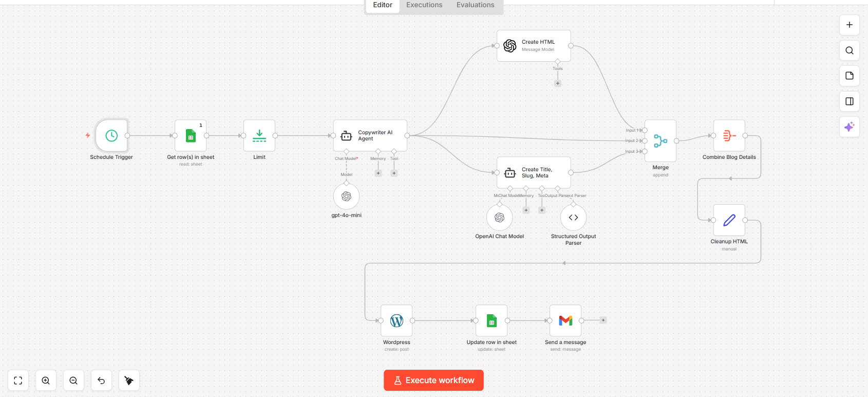Select the Cleanup HTML pencil node
The height and width of the screenshot is (397, 868).
[x=729, y=220]
